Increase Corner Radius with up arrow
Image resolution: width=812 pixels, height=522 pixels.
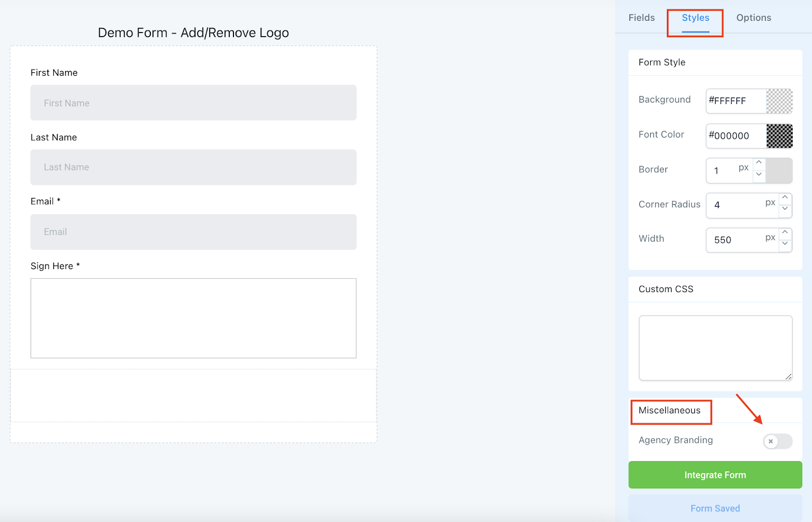785,197
